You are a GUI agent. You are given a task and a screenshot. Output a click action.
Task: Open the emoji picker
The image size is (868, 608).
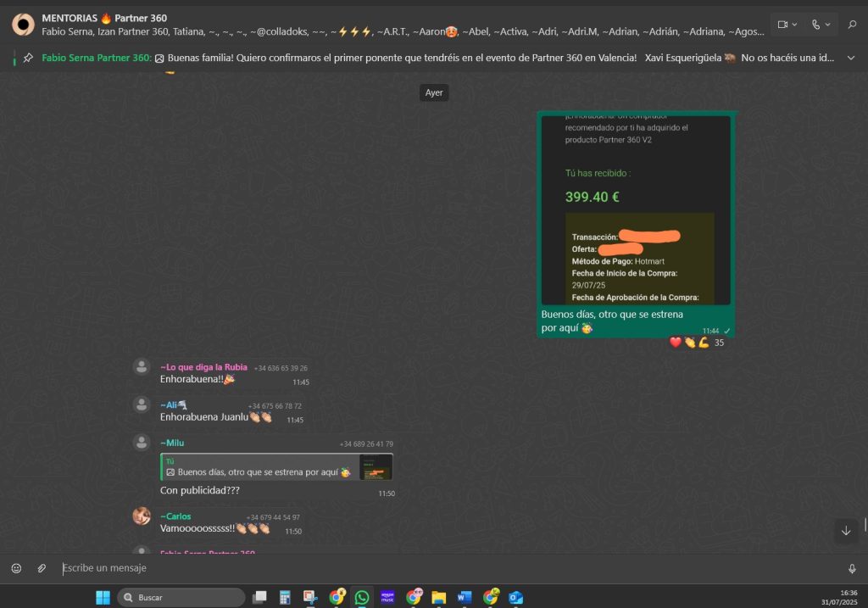[16, 568]
